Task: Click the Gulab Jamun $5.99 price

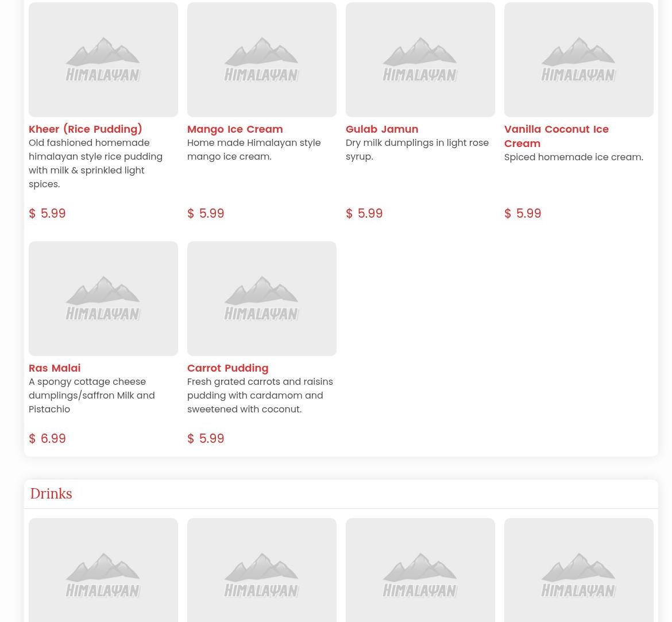Action: [364, 214]
